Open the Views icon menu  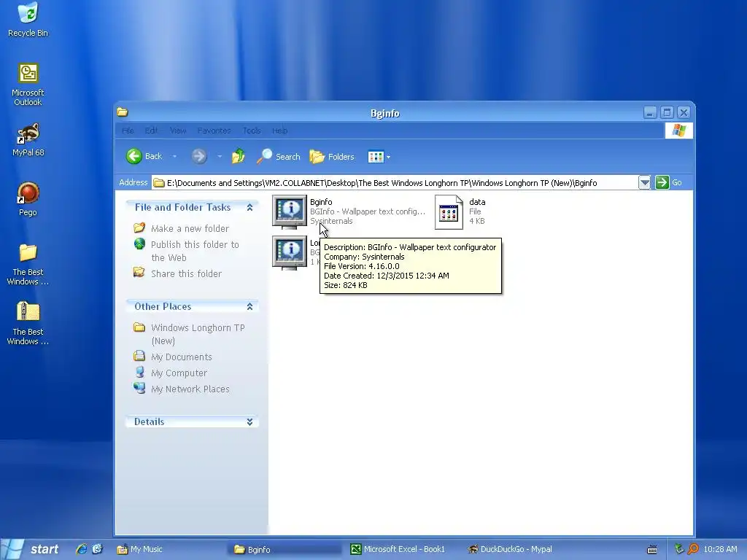pyautogui.click(x=379, y=157)
